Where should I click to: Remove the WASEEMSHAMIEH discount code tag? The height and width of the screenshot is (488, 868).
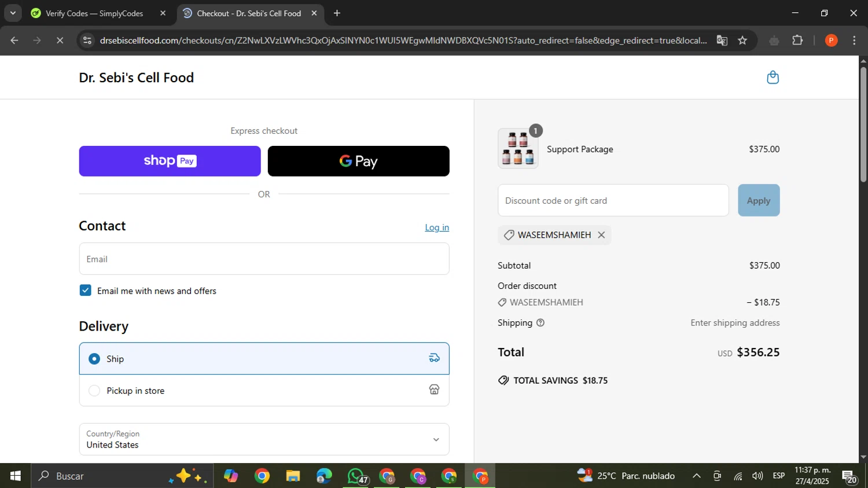tap(601, 235)
